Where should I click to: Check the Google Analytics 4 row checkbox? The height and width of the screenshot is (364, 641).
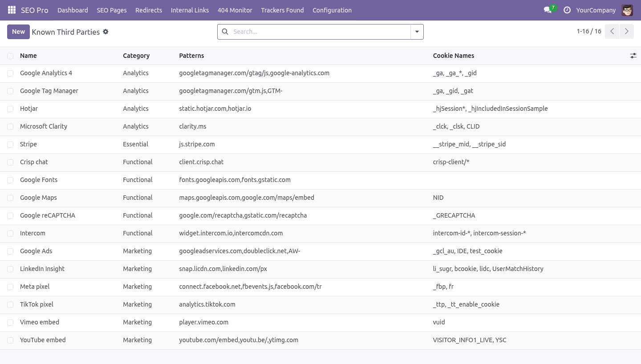pos(10,73)
